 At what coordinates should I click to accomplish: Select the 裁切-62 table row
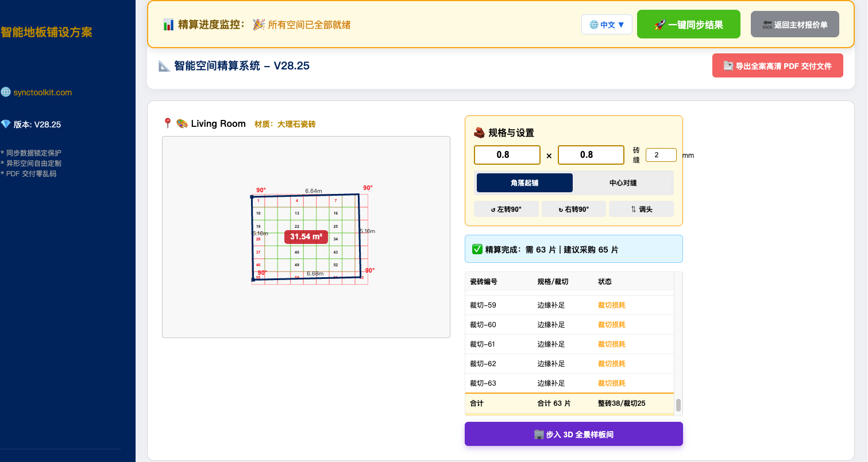click(x=569, y=364)
